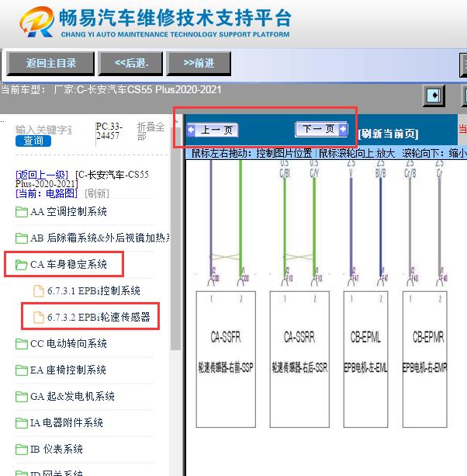The width and height of the screenshot is (467, 476).
Task: Click folder icon of CC 电动转向系统
Action: coord(22,344)
